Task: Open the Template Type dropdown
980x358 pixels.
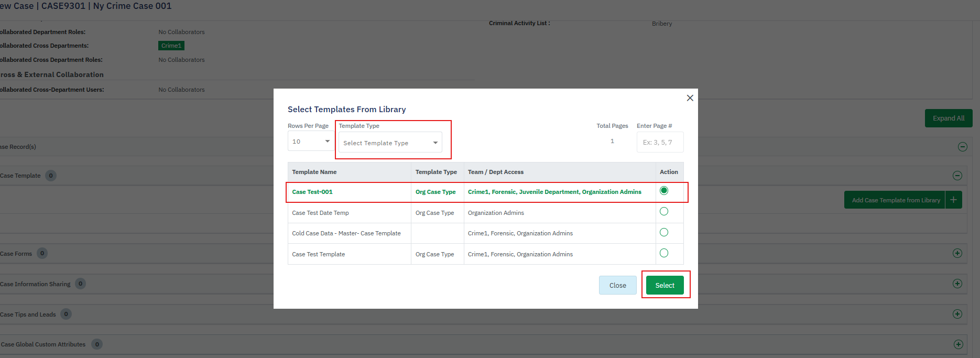Action: point(390,143)
